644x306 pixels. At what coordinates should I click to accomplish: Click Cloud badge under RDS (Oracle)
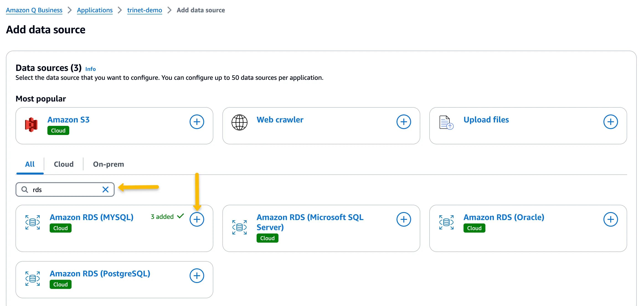(474, 228)
